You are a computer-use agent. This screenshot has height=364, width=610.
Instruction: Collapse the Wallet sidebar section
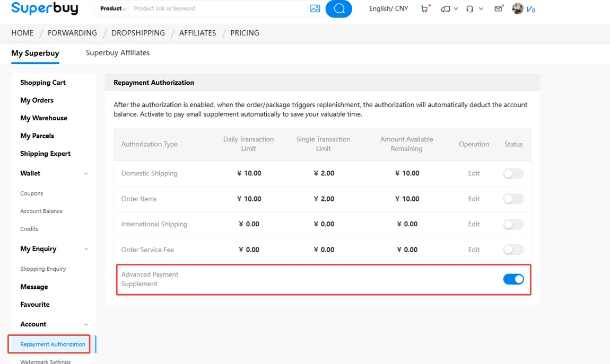click(86, 174)
